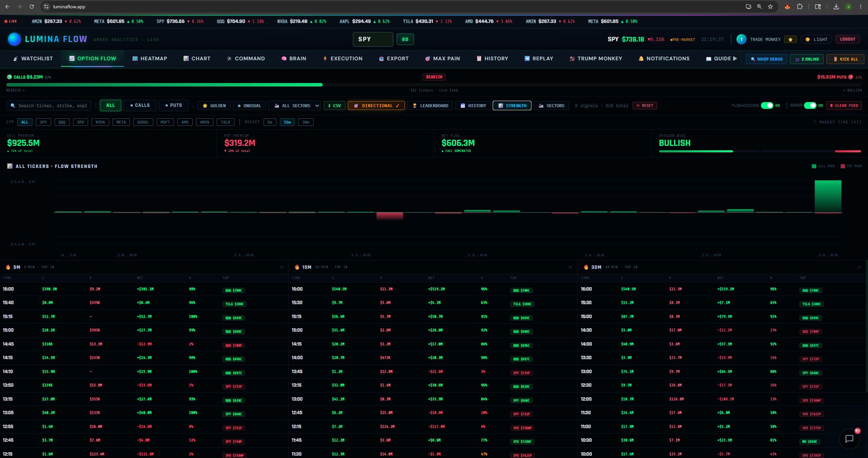Click the calls versus puts sentiment bar
868x458 pixels.
click(434, 85)
